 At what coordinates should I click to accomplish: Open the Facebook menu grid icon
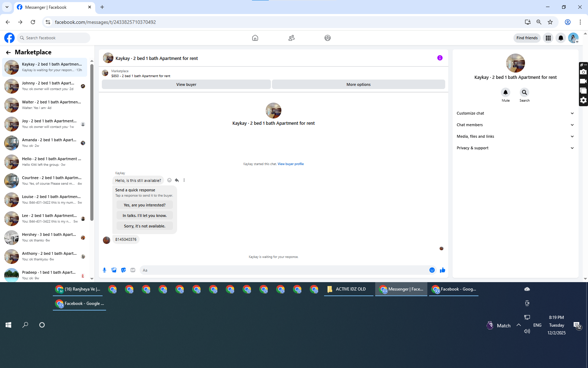click(x=548, y=38)
